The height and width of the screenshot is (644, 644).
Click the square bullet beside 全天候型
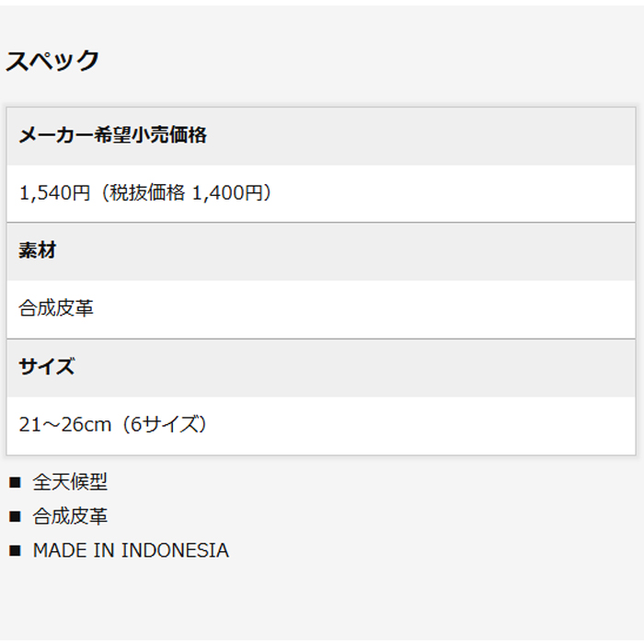(14, 482)
